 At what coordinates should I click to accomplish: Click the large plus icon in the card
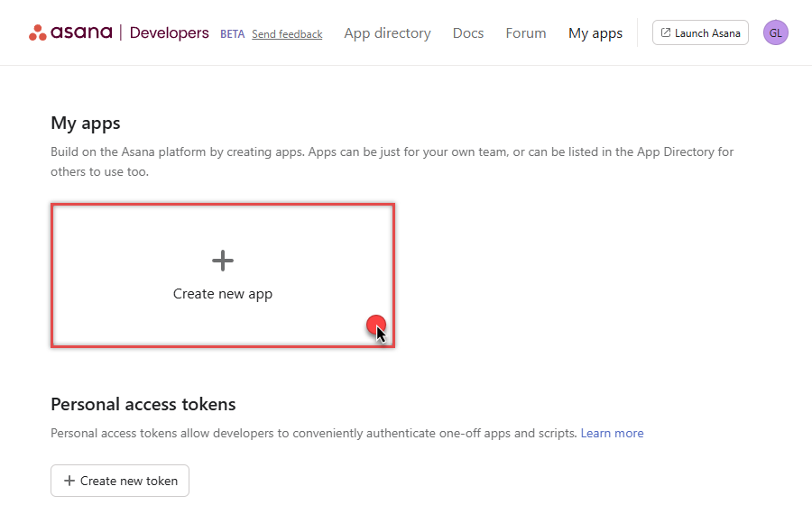[x=223, y=261]
